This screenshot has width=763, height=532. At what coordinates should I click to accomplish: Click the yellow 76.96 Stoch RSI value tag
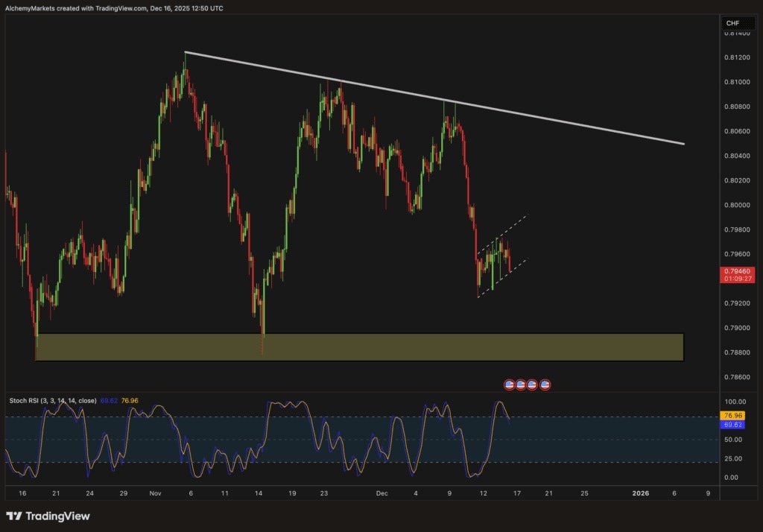click(x=735, y=415)
